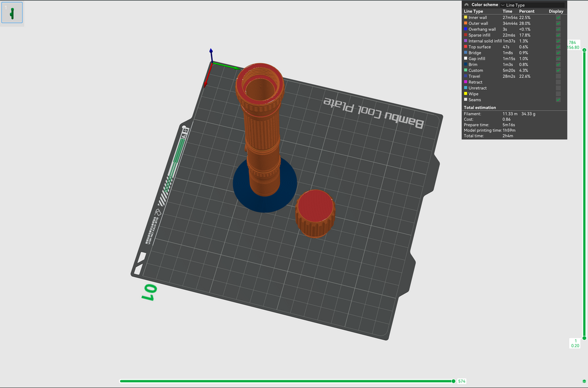Click the Top surface red legend icon
The height and width of the screenshot is (388, 588).
coord(466,47)
